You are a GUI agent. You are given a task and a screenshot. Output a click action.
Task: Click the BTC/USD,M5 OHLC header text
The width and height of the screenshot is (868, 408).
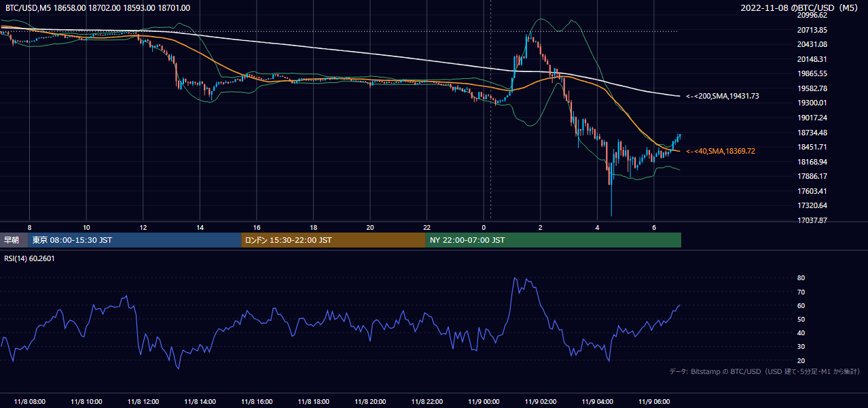click(x=98, y=8)
